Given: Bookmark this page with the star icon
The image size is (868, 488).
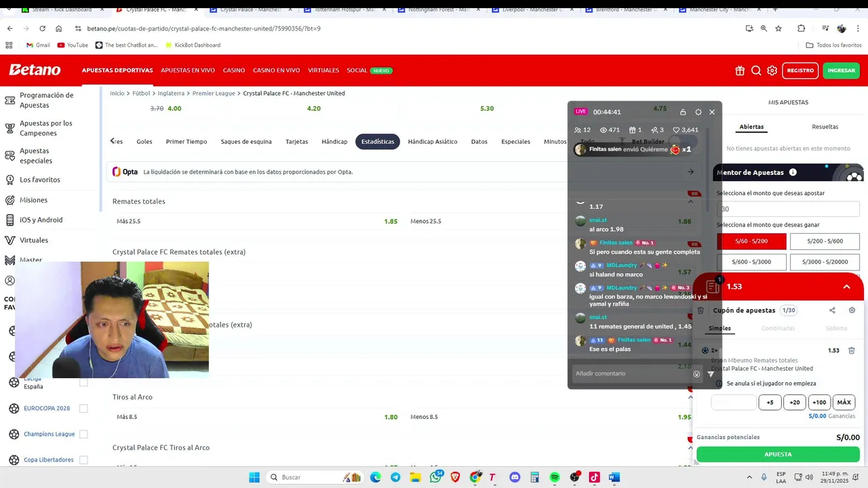Looking at the screenshot, I should [778, 28].
